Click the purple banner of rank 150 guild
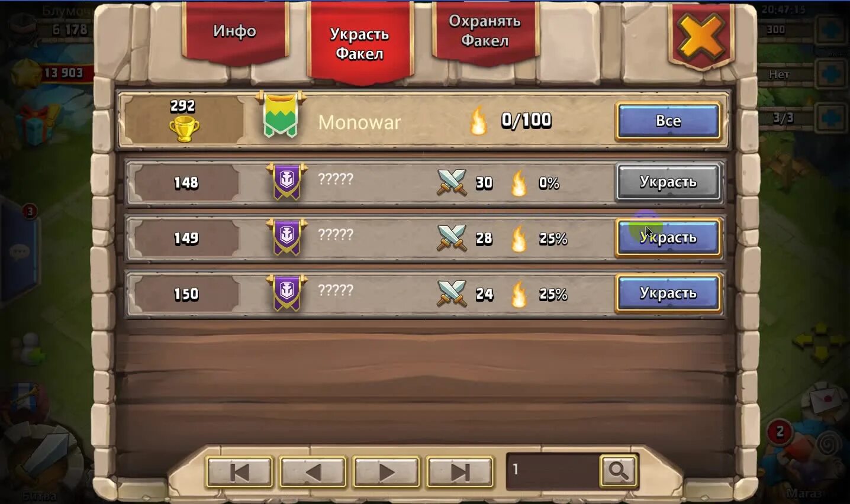Viewport: 850px width, 504px height. pyautogui.click(x=286, y=293)
